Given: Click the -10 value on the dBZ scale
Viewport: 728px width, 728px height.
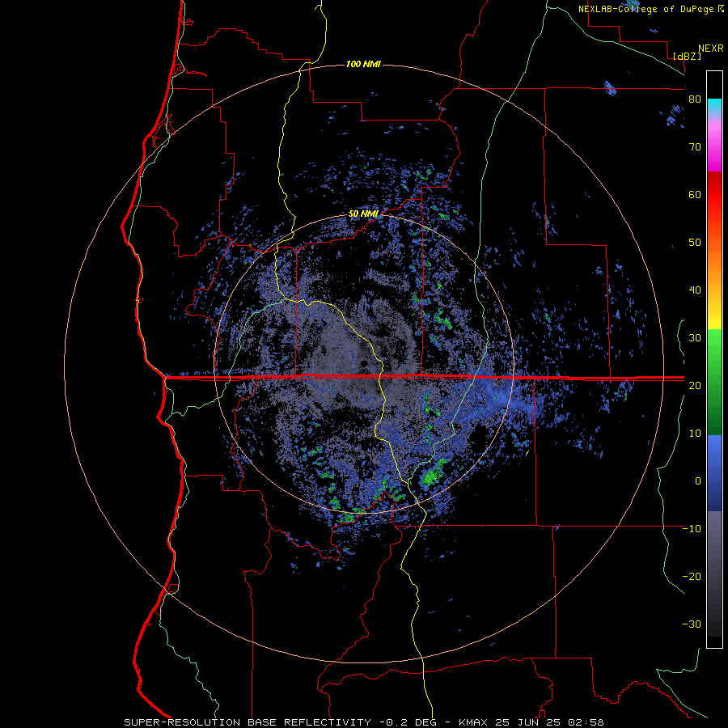Looking at the screenshot, I should click(692, 529).
